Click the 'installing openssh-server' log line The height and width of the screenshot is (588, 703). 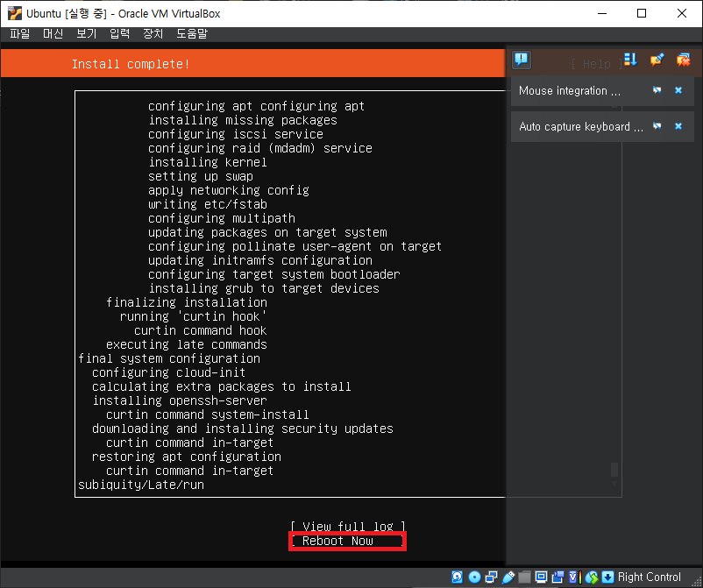click(180, 400)
